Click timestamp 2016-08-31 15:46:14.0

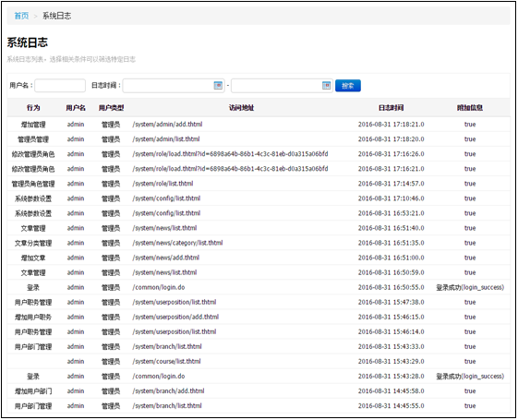click(392, 331)
